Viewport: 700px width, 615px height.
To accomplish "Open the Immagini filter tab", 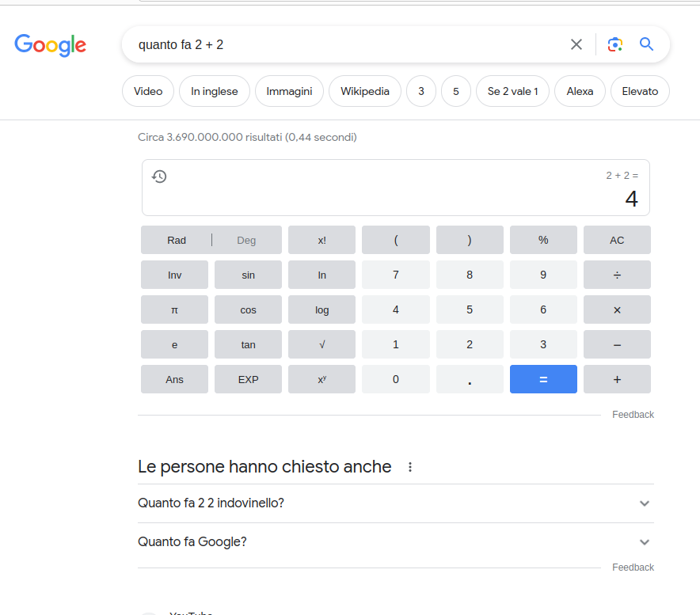I will pyautogui.click(x=289, y=91).
